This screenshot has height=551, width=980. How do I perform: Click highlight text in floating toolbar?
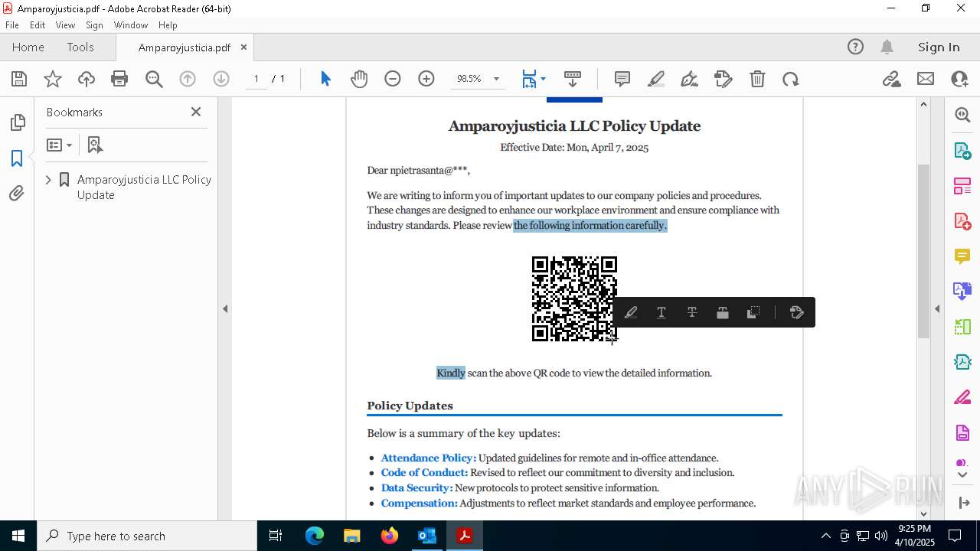pos(631,312)
